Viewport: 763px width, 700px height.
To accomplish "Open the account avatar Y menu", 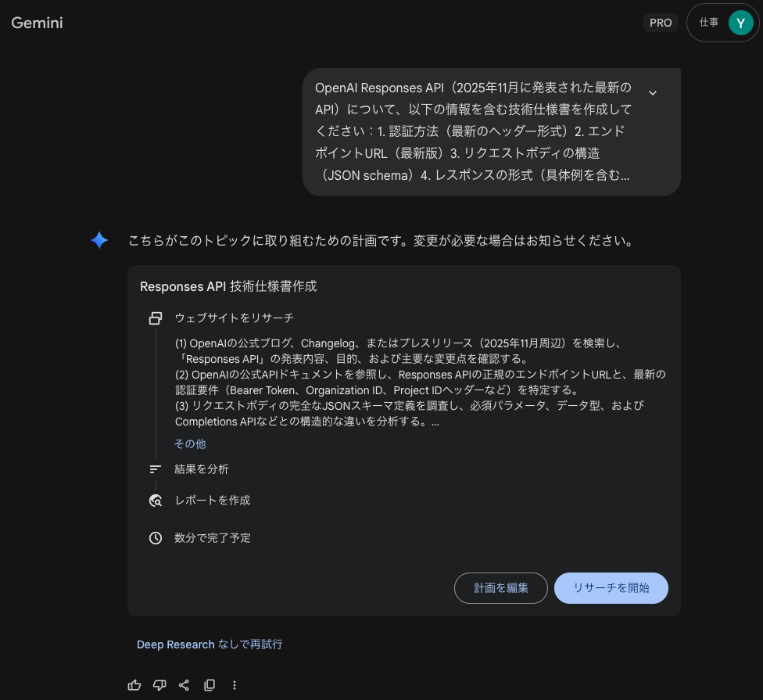I will [x=740, y=23].
